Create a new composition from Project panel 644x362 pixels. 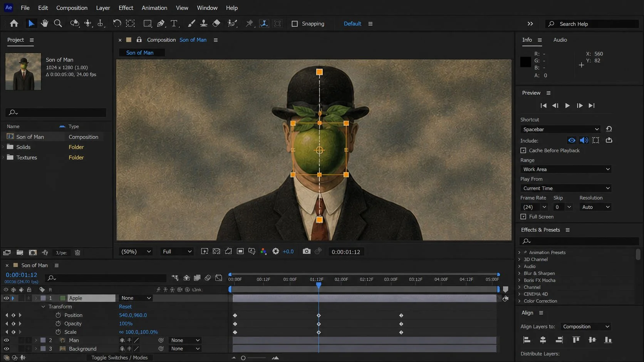pyautogui.click(x=33, y=252)
